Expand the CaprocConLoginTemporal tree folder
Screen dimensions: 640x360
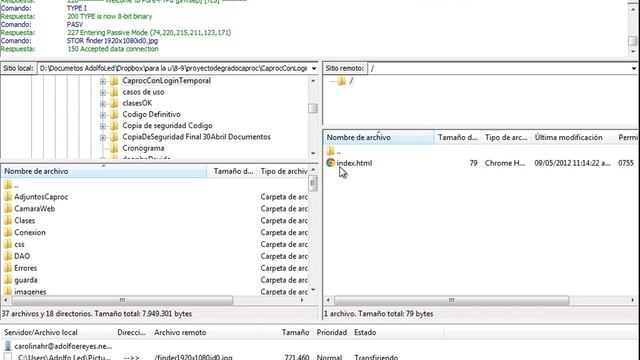pyautogui.click(x=103, y=81)
